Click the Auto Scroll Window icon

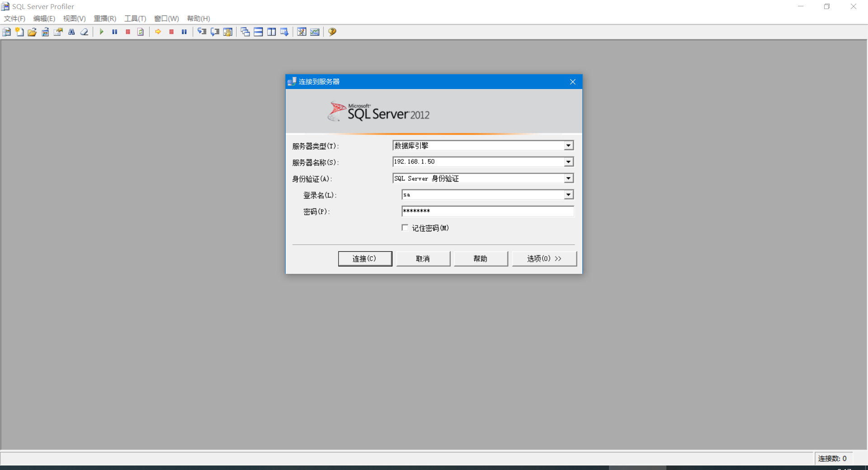(284, 32)
